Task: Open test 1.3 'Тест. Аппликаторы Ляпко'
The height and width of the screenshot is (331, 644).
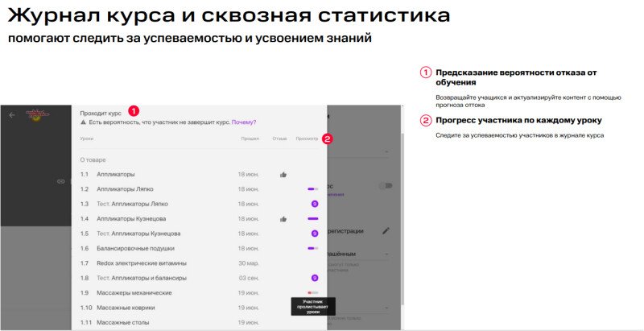Action: coord(132,204)
